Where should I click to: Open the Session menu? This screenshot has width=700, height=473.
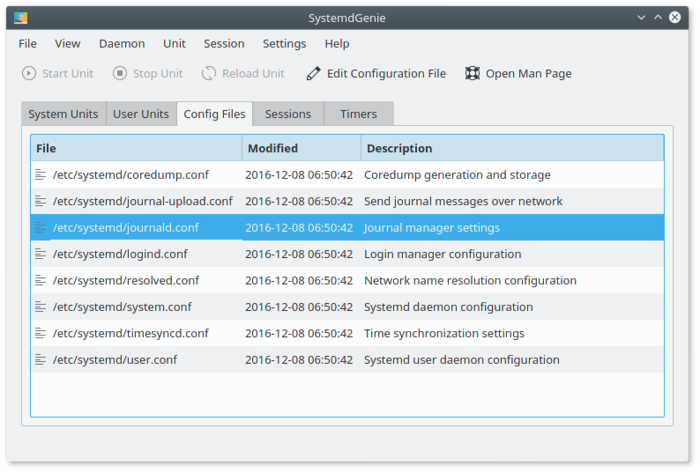click(224, 44)
